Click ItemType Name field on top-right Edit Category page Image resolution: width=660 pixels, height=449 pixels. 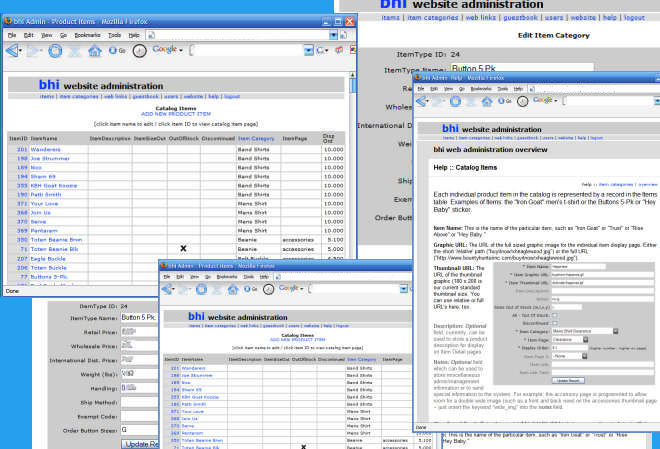click(522, 68)
